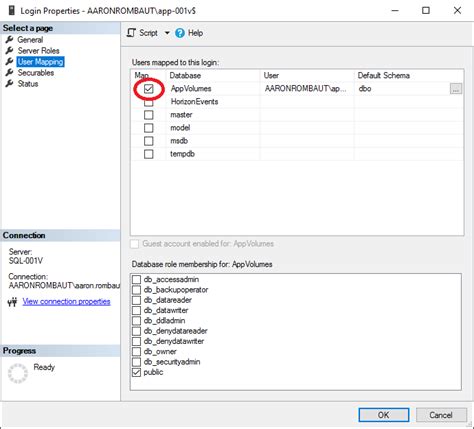Click the progress spinner icon
The width and height of the screenshot is (474, 429).
click(x=18, y=373)
